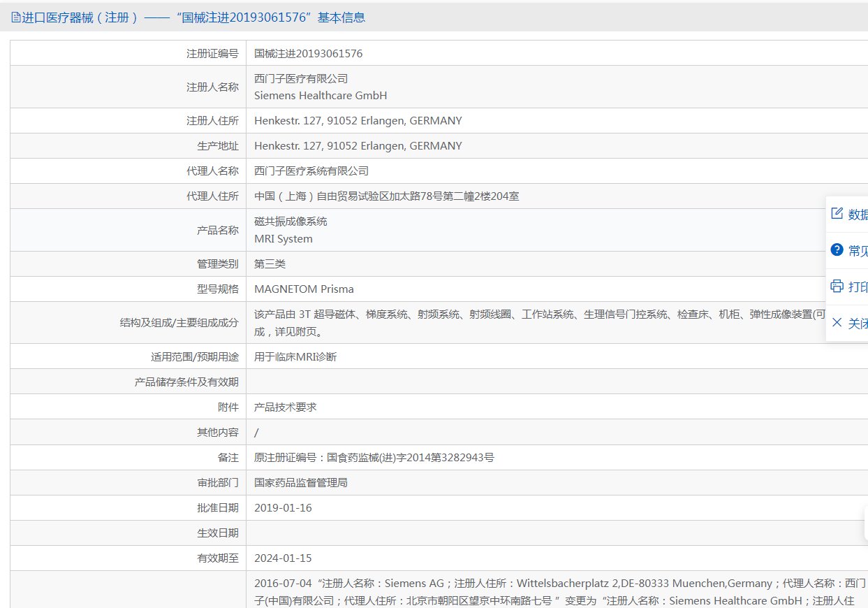Click the 生效日期 row label
Viewport: 868px width, 608px height.
[x=218, y=533]
